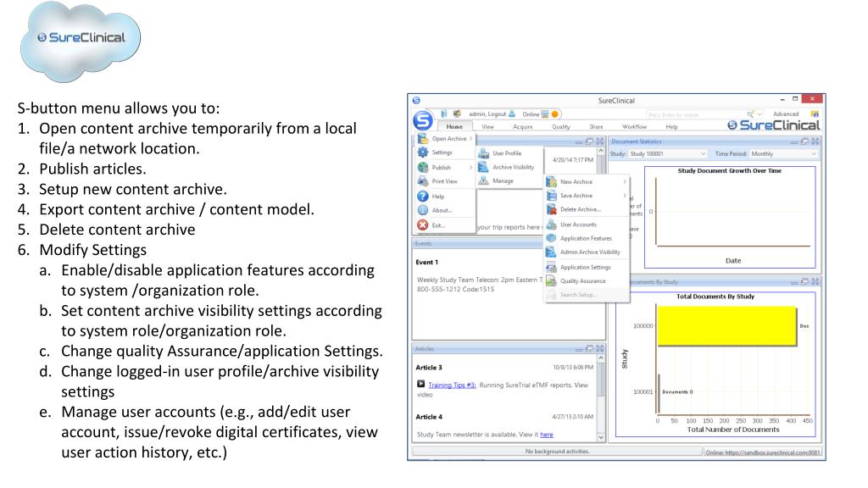This screenshot has height=488, width=868.
Task: Click the admin, Logout link
Action: 487,114
